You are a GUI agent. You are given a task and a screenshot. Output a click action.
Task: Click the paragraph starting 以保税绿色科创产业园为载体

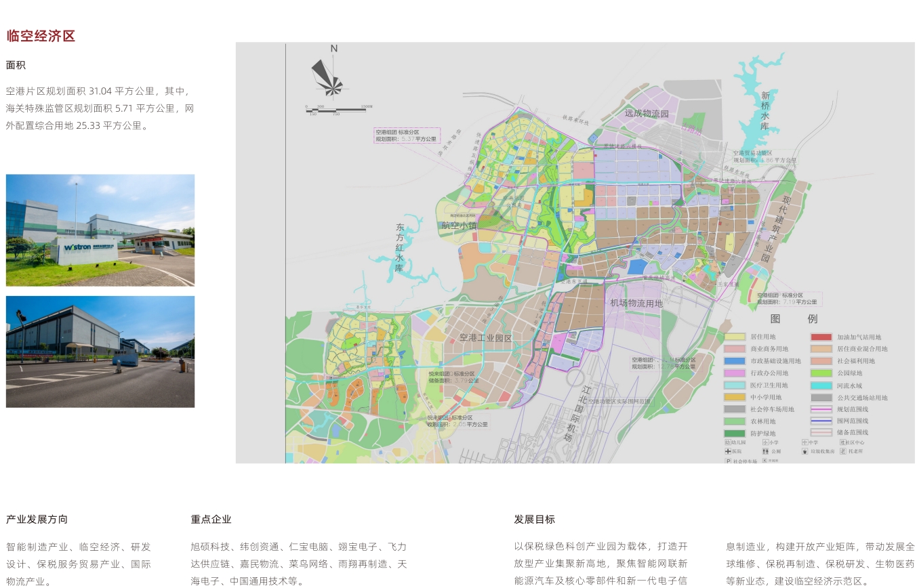[x=600, y=564]
